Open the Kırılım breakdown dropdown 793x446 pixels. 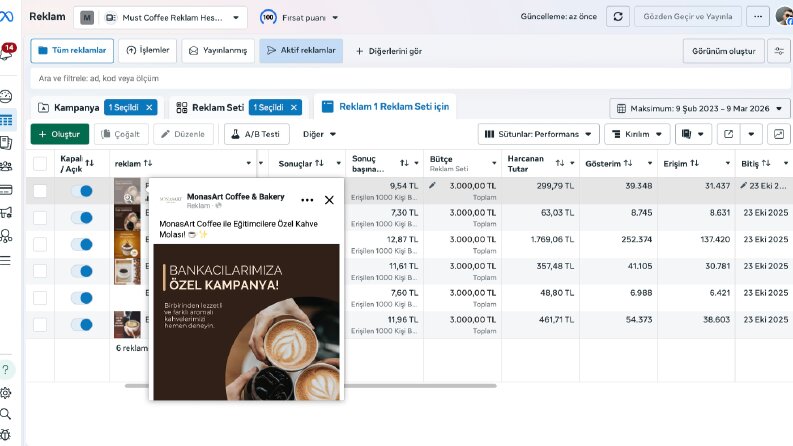pyautogui.click(x=637, y=134)
